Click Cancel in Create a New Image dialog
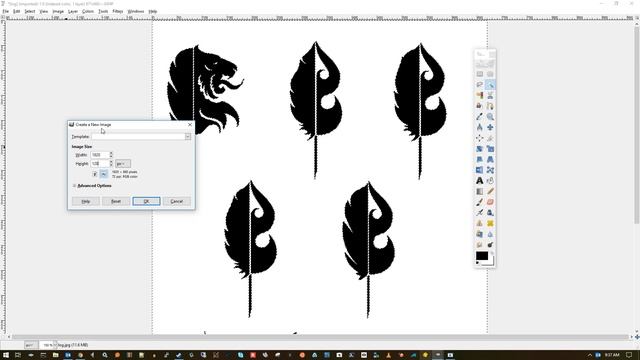Image resolution: width=640 pixels, height=360 pixels. pyautogui.click(x=177, y=201)
